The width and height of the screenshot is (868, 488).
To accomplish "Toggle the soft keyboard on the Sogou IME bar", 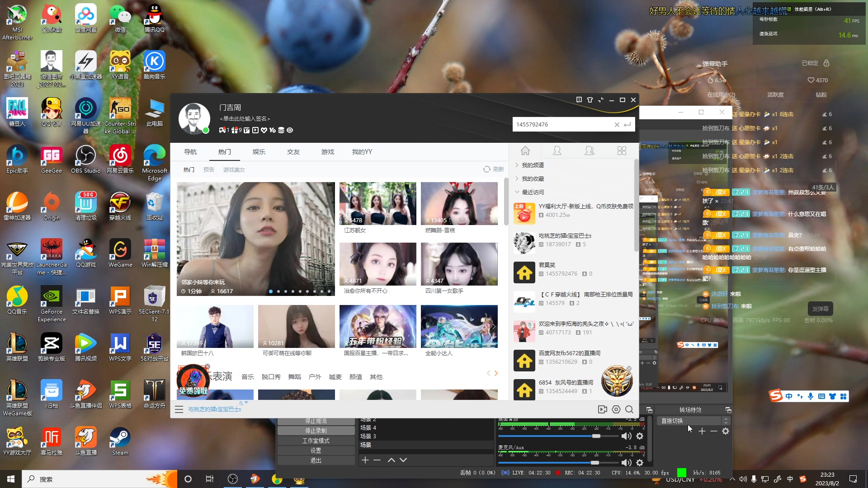I will click(x=821, y=396).
